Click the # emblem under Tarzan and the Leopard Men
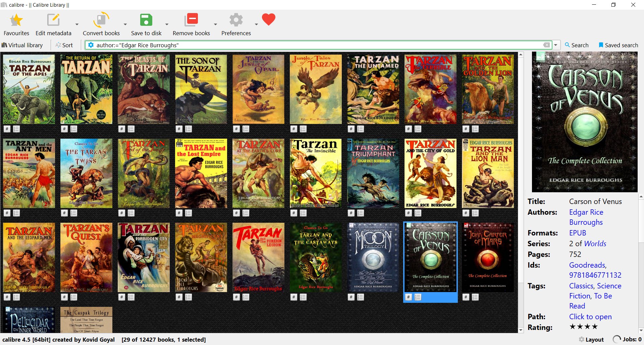The height and width of the screenshot is (345, 644). point(7,297)
